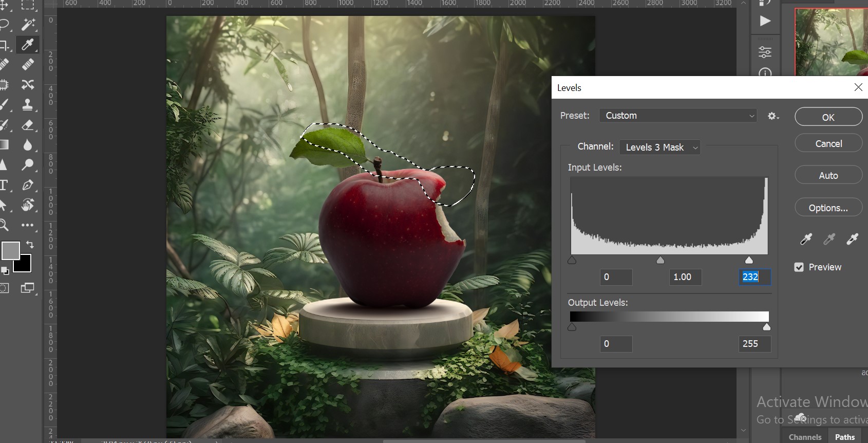Viewport: 868px width, 443px height.
Task: Select the Eraser tool
Action: (28, 125)
